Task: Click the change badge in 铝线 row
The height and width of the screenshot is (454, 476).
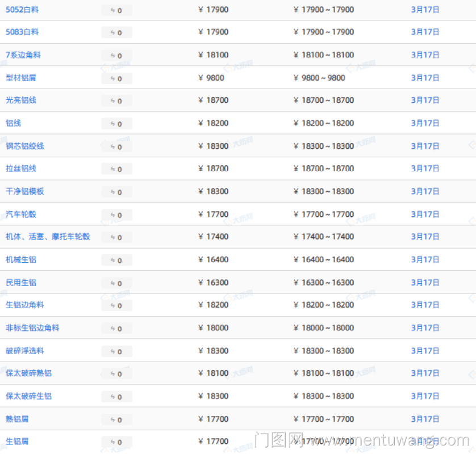Action: (116, 124)
